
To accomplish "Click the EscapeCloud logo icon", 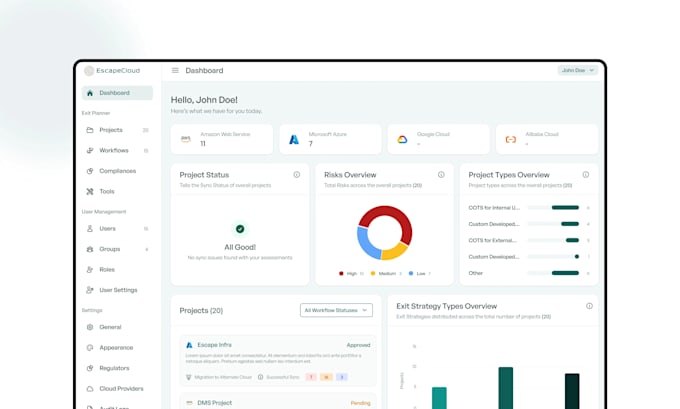I will [88, 71].
